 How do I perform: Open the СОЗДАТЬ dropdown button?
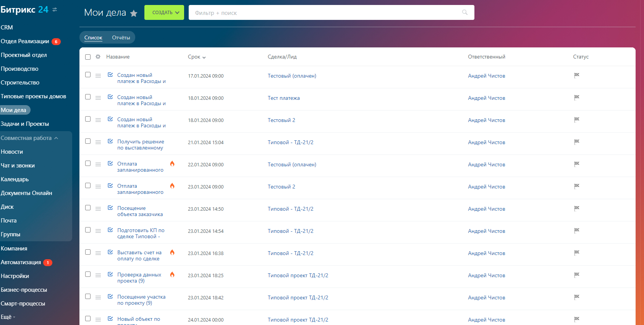point(164,13)
